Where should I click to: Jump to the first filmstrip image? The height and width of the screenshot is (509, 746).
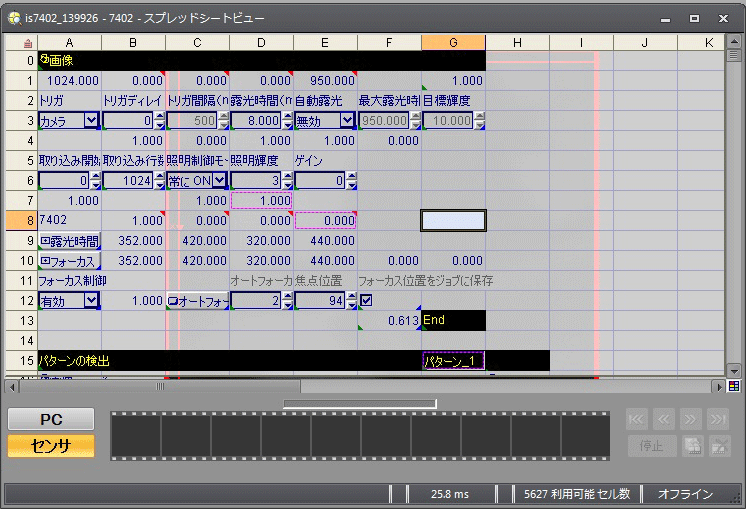point(637,420)
